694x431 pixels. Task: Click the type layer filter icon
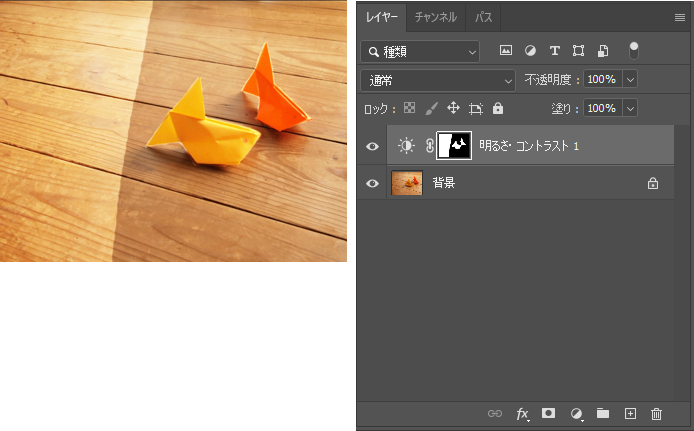point(554,50)
